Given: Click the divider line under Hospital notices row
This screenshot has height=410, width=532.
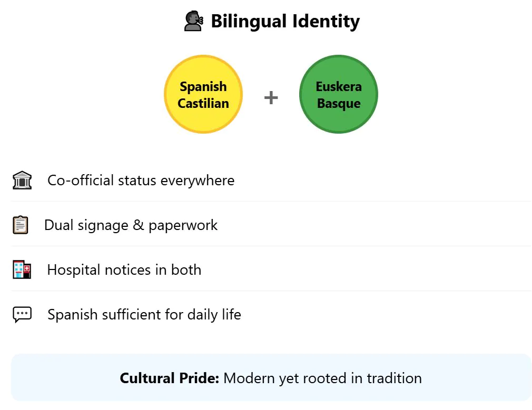Looking at the screenshot, I should 271,291.
